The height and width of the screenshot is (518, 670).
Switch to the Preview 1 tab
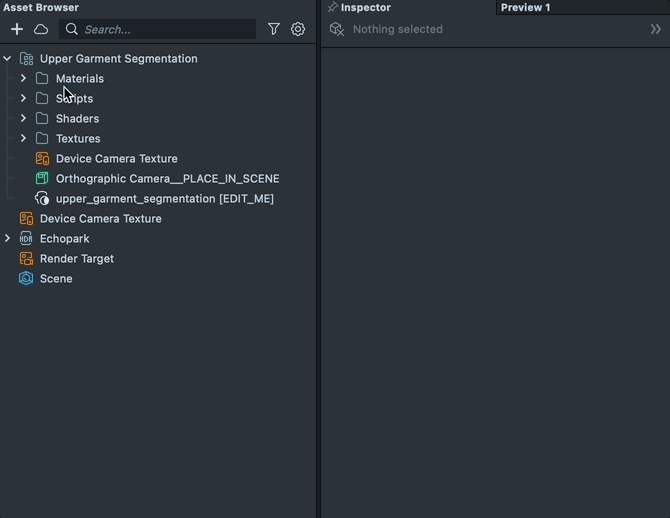coord(526,8)
